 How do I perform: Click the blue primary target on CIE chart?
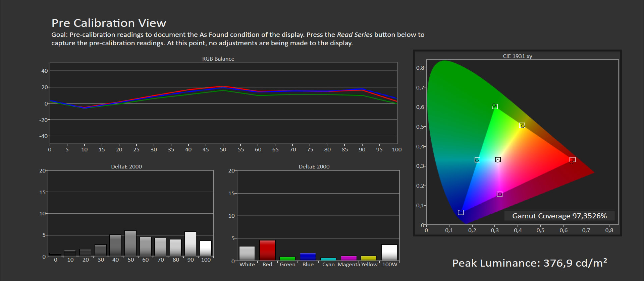pyautogui.click(x=461, y=212)
